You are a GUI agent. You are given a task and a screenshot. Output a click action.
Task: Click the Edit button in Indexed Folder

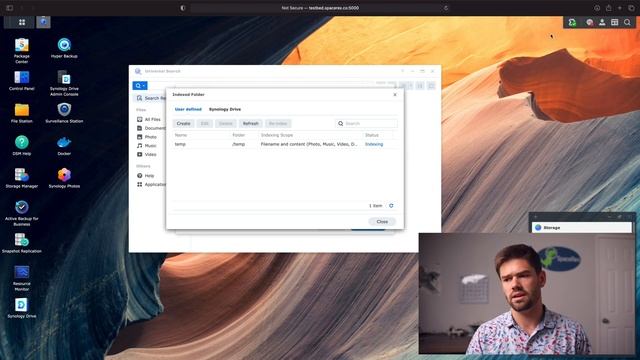pos(204,123)
